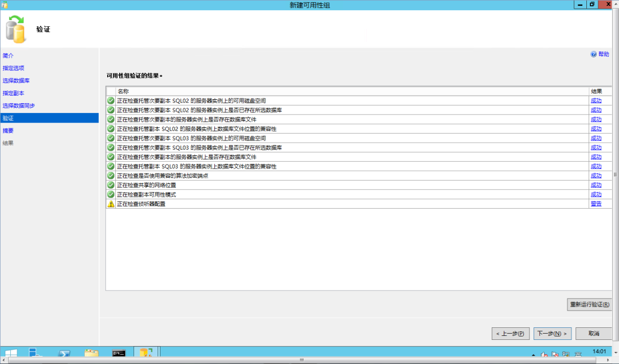The width and height of the screenshot is (619, 364).
Task: Select row 正在检查共享的网络位置
Action: tap(358, 185)
